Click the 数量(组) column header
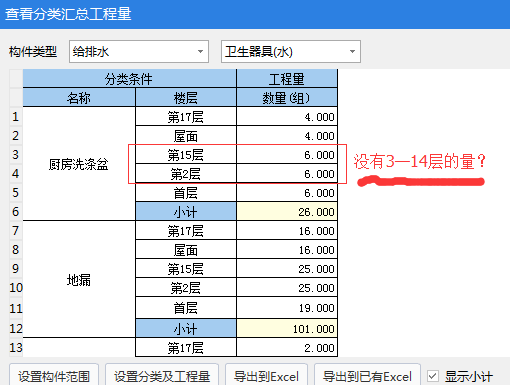 [x=287, y=98]
